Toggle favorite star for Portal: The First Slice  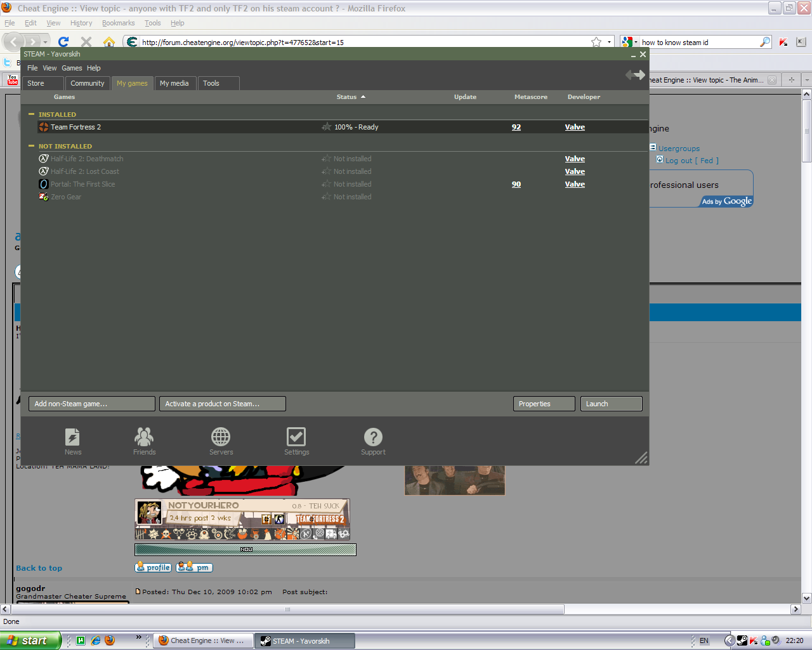tap(327, 184)
